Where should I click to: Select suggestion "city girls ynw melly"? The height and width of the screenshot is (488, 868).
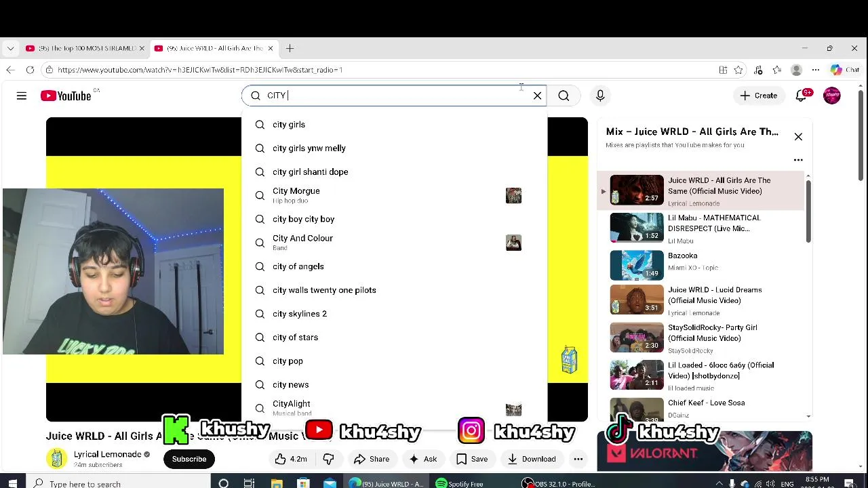[x=394, y=148]
